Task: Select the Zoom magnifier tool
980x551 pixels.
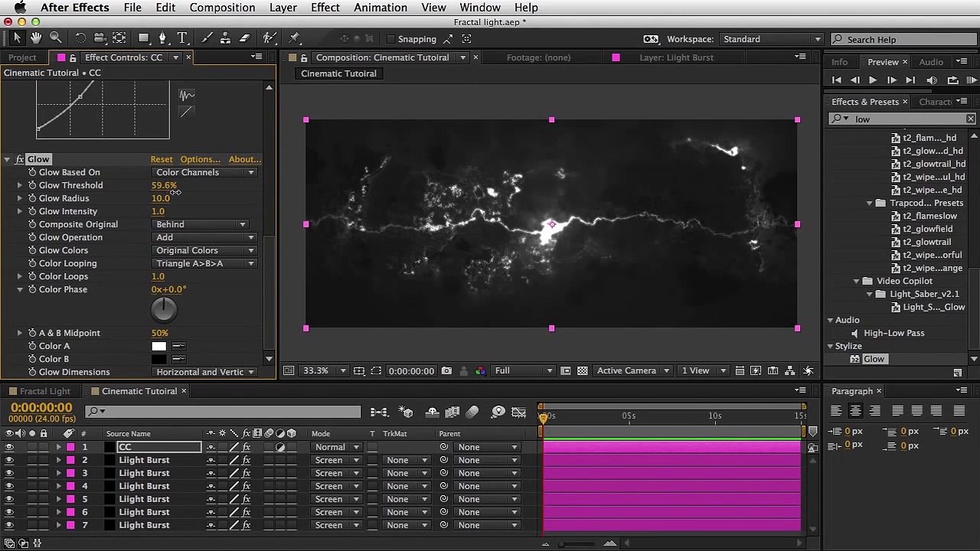Action: (56, 38)
